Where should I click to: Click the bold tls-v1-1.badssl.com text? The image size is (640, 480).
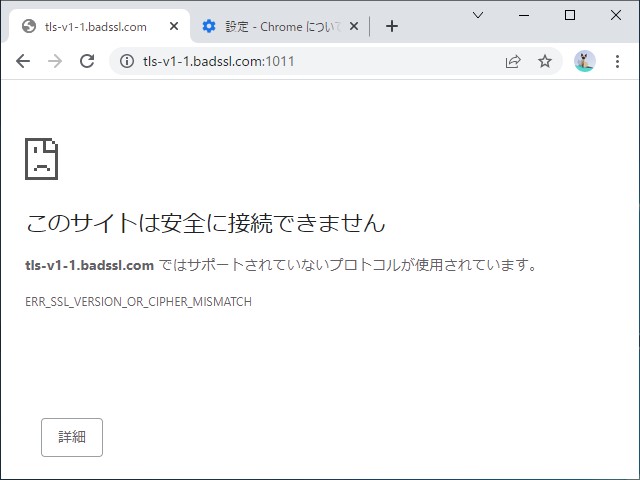(x=89, y=265)
